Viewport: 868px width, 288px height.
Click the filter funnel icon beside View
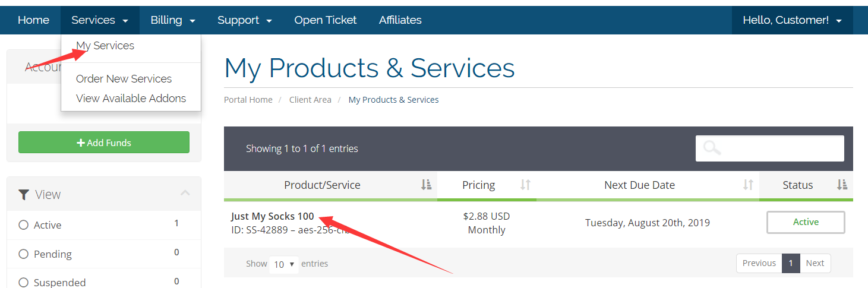tap(24, 195)
